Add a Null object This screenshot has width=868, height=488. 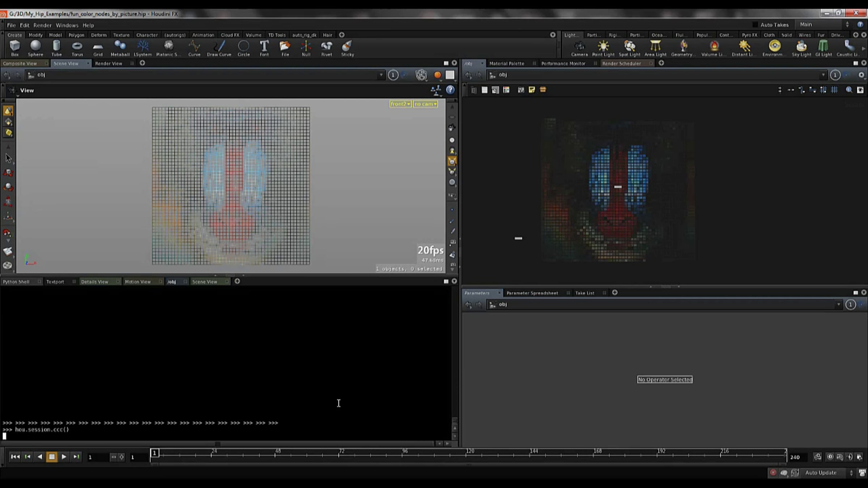(x=306, y=48)
